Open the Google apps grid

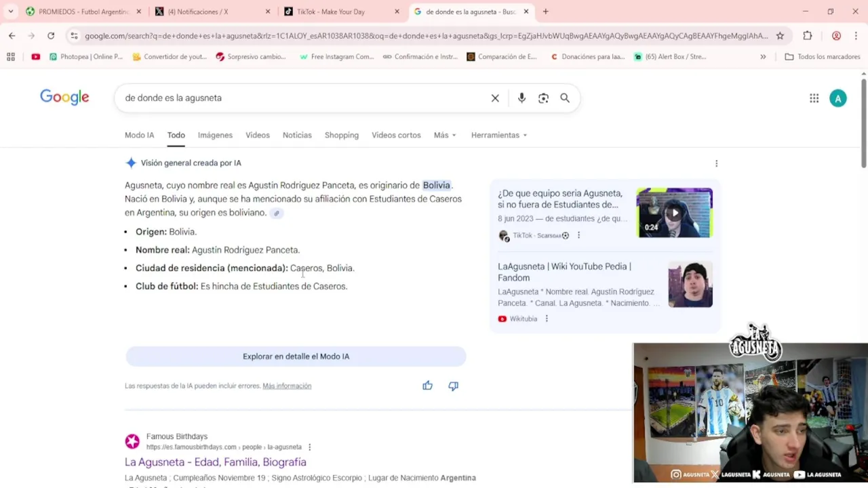click(814, 98)
